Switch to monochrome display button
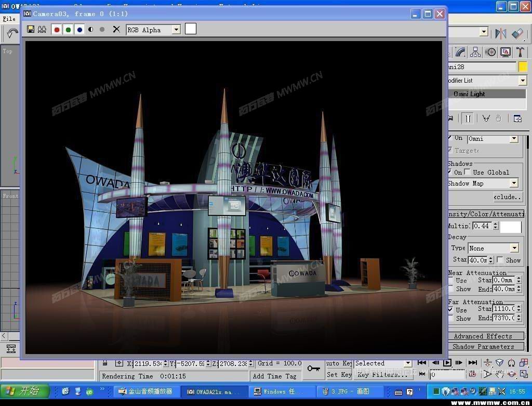532x406 pixels. [102, 30]
